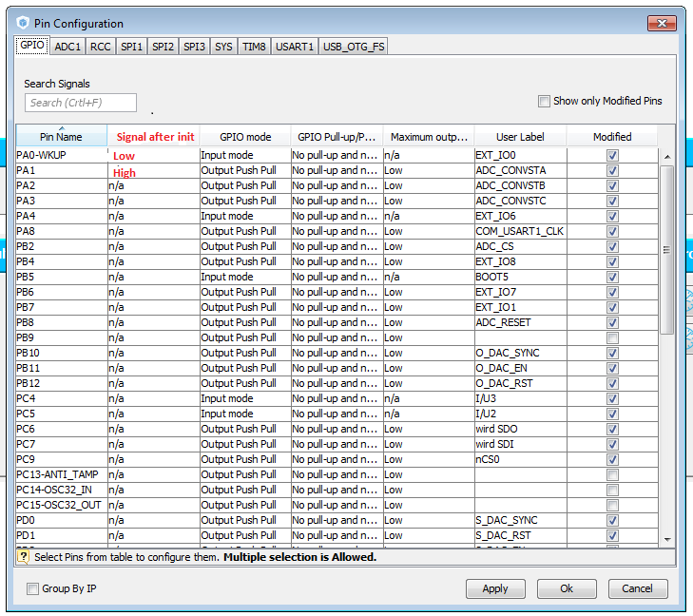
Task: Click the Maximum output column header
Action: click(x=429, y=137)
